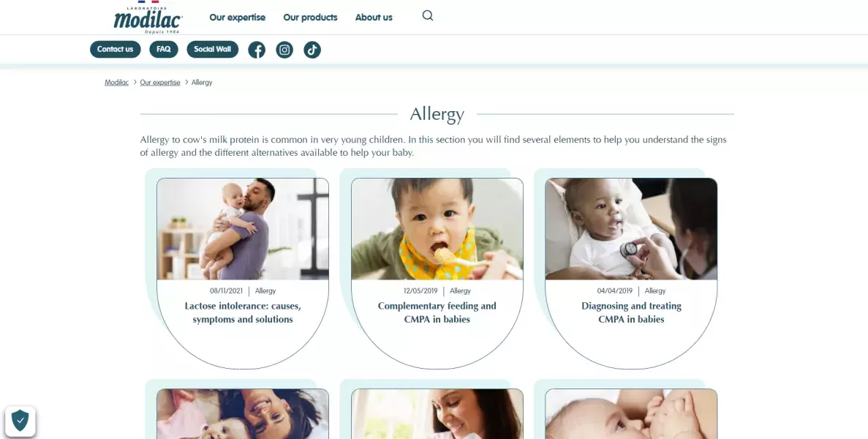The height and width of the screenshot is (439, 868).
Task: Open the Our products menu
Action: point(311,17)
